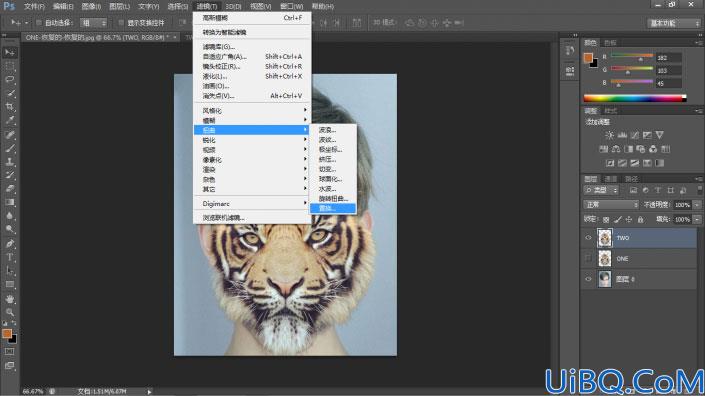The image size is (705, 396).
Task: Switch to the 路径 paths tab
Action: click(x=631, y=178)
